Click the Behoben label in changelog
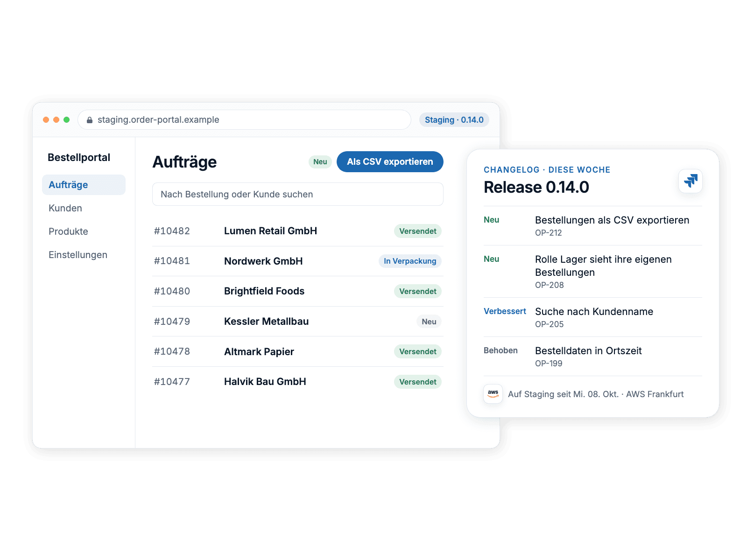This screenshot has width=747, height=560. [500, 350]
